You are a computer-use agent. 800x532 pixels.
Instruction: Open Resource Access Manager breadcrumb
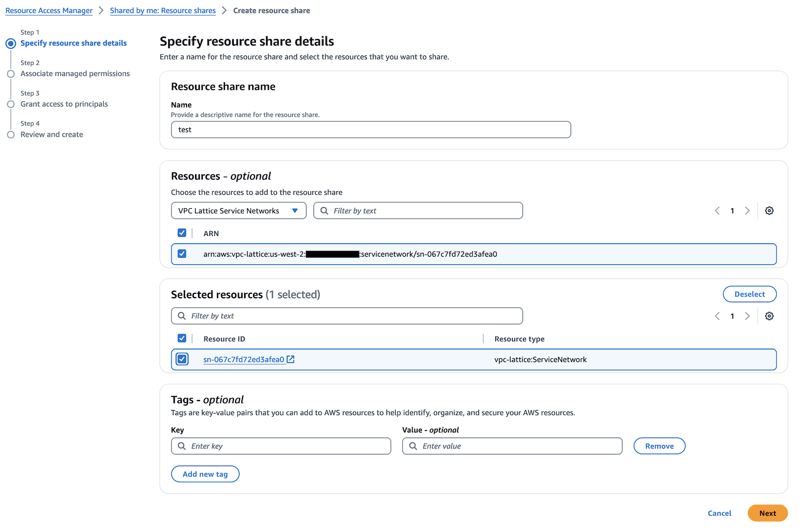pyautogui.click(x=49, y=10)
